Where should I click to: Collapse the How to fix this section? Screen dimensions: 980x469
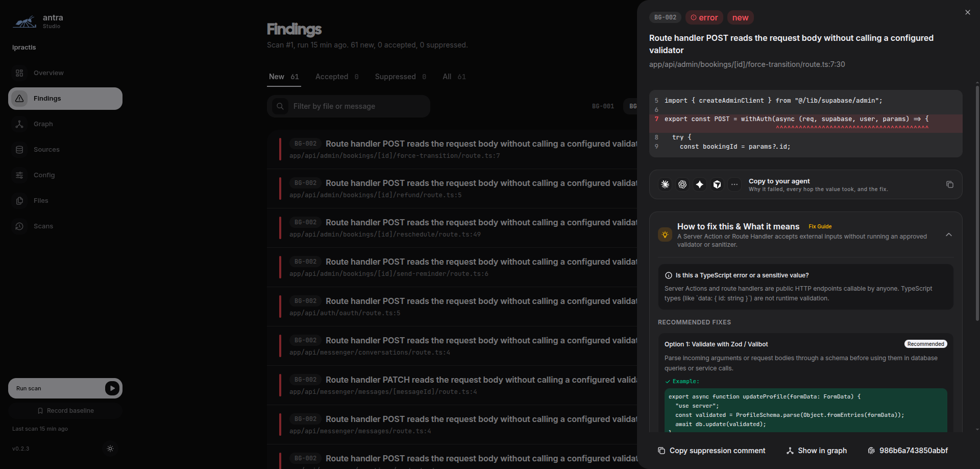tap(949, 235)
